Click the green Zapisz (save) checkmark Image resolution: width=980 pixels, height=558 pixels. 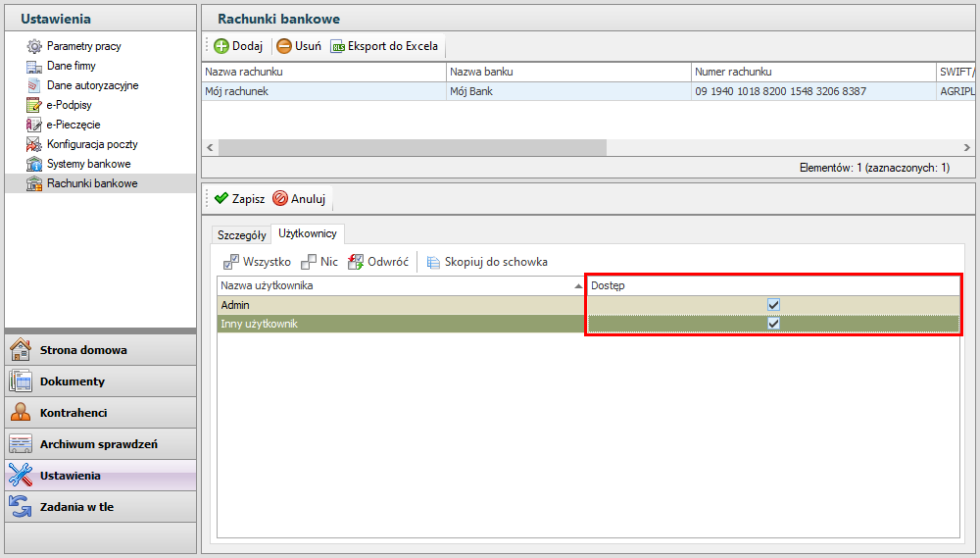221,198
